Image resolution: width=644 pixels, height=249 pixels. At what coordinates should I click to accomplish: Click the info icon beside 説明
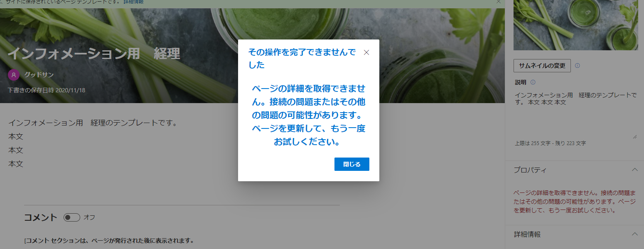point(533,82)
